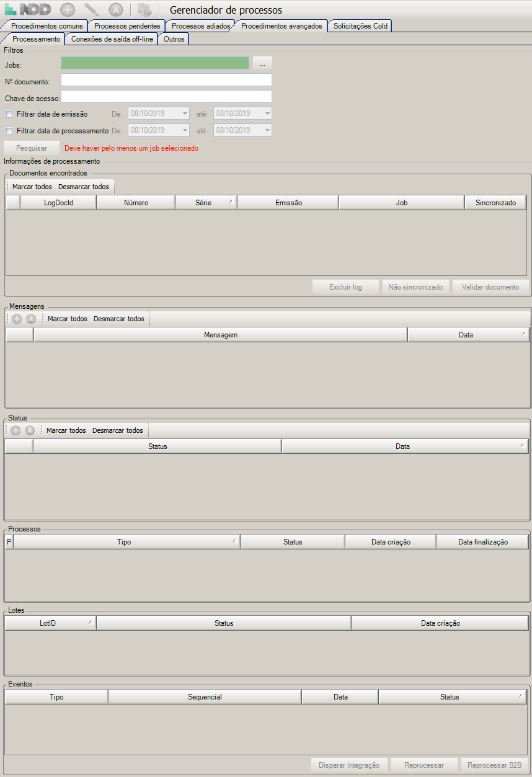Sort Lotes by LotID column

point(50,623)
